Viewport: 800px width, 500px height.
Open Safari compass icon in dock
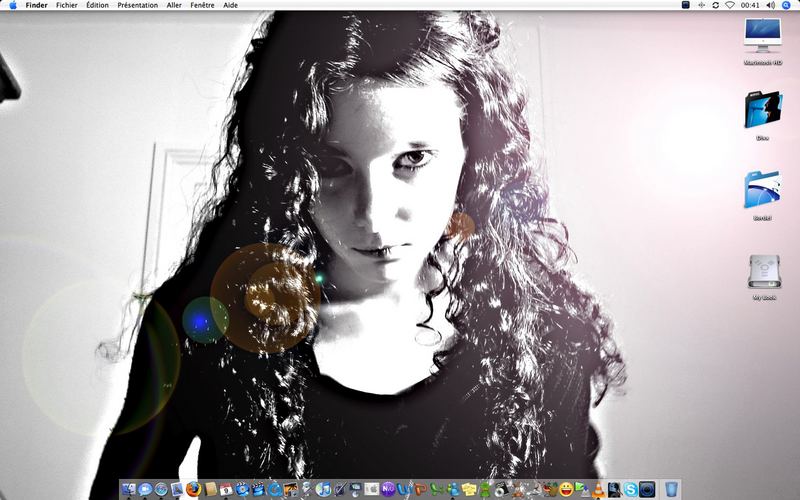pos(161,489)
